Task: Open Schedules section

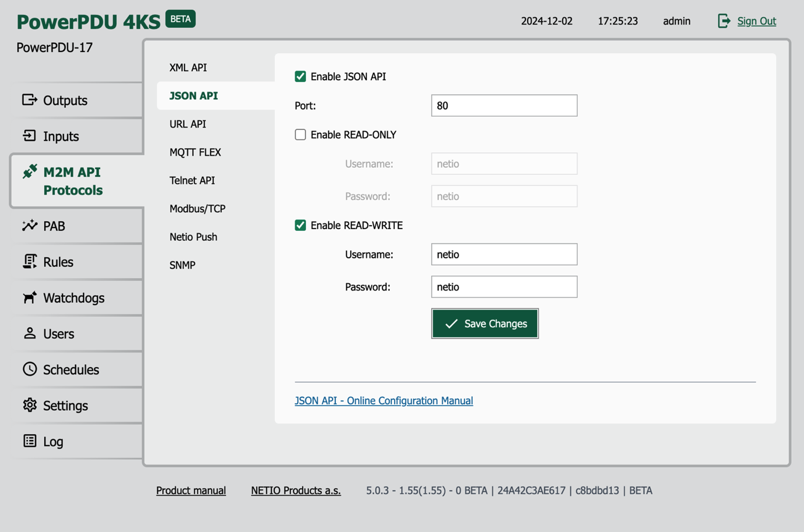Action: tap(77, 369)
